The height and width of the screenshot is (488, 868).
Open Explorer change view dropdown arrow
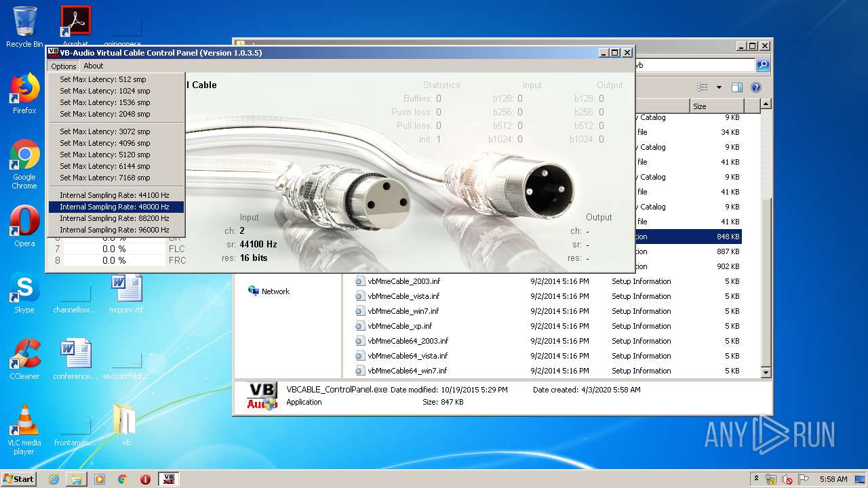coord(719,87)
